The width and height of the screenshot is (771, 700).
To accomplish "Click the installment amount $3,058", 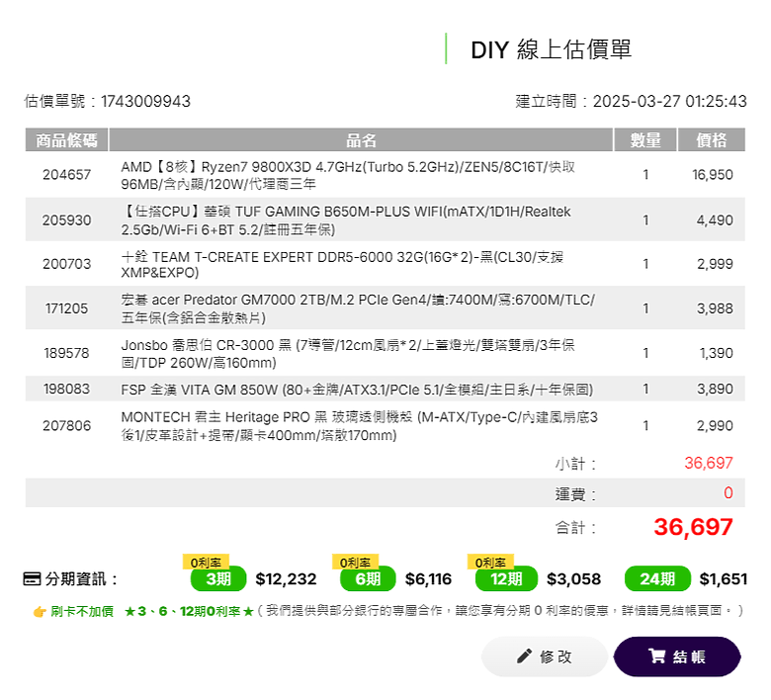I will 574,579.
